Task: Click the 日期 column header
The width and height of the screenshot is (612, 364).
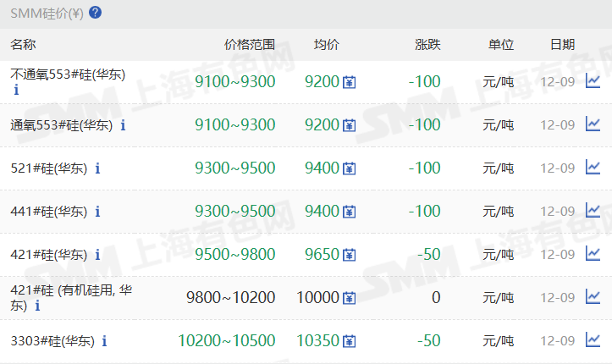Action: (562, 45)
